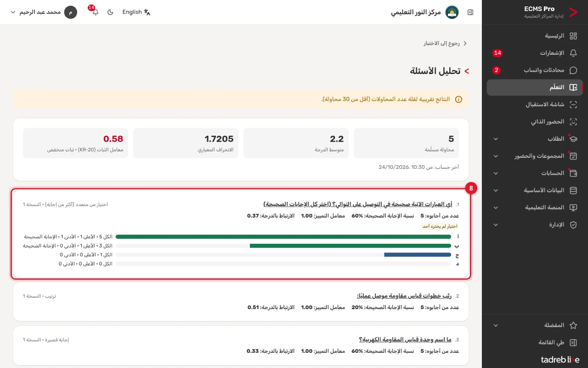The image size is (588, 368).
Task: Expand the الحسابات submenu chevron
Action: [496, 173]
